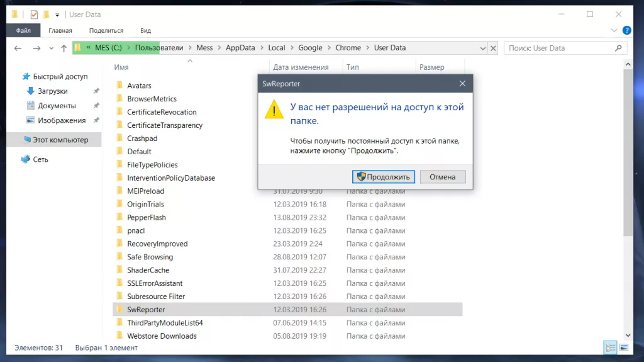The height and width of the screenshot is (362, 644).
Task: Open the Главная ribbon tab
Action: [60, 30]
